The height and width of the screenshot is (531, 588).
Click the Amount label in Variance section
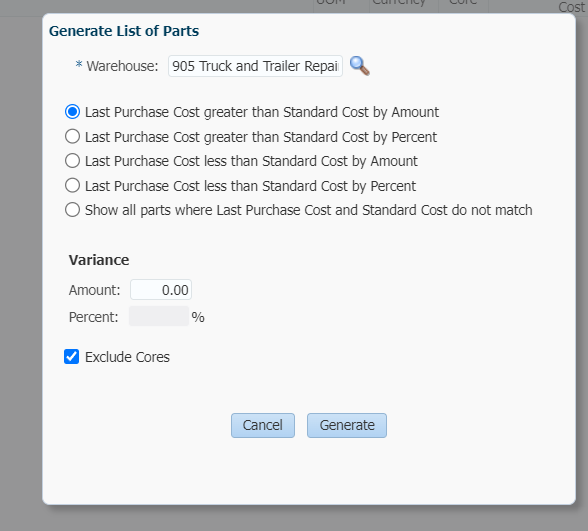coord(94,290)
